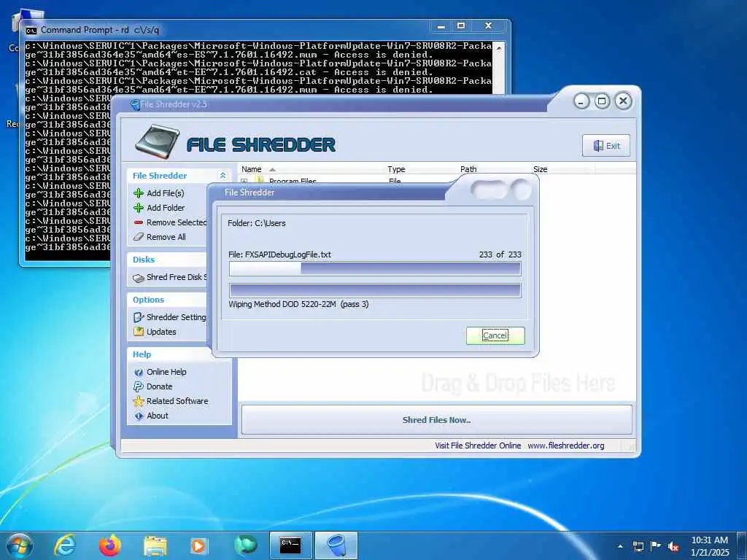Click the Action Center flag tray icon
The image size is (747, 560).
coord(656,546)
